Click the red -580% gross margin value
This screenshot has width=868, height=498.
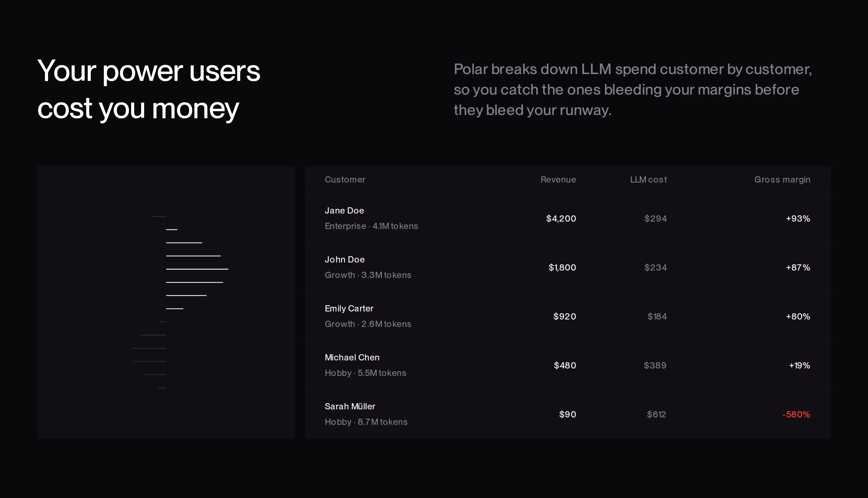point(796,415)
